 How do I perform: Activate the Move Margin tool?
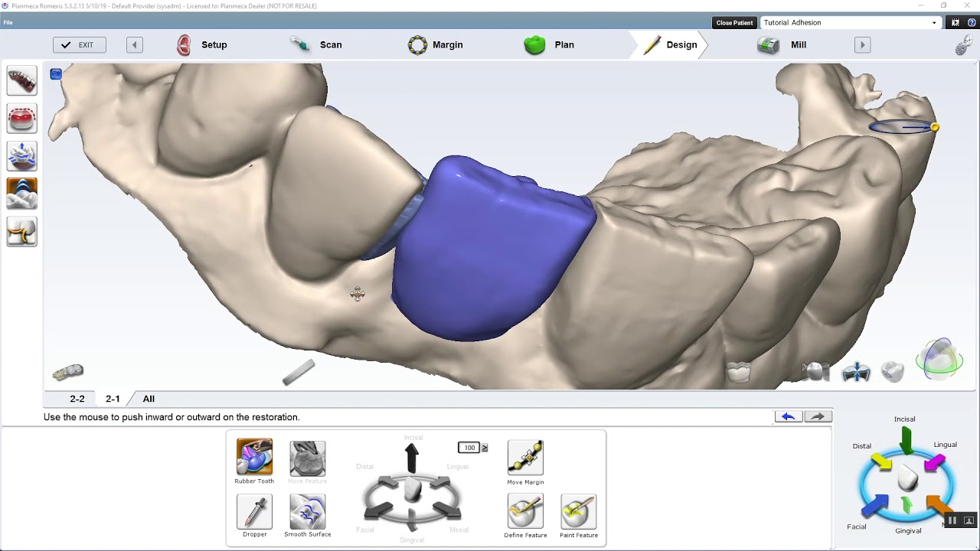point(525,458)
